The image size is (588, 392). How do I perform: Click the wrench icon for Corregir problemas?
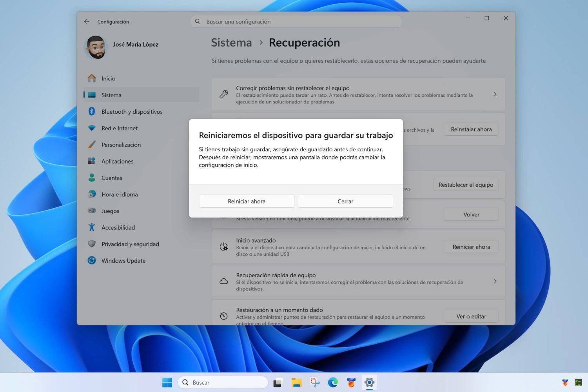pyautogui.click(x=224, y=94)
